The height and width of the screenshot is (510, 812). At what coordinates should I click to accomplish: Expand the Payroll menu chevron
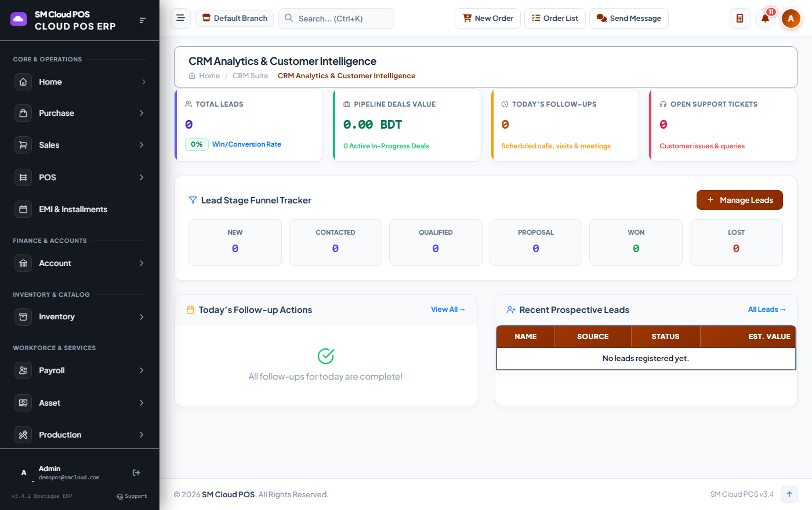[x=142, y=370]
